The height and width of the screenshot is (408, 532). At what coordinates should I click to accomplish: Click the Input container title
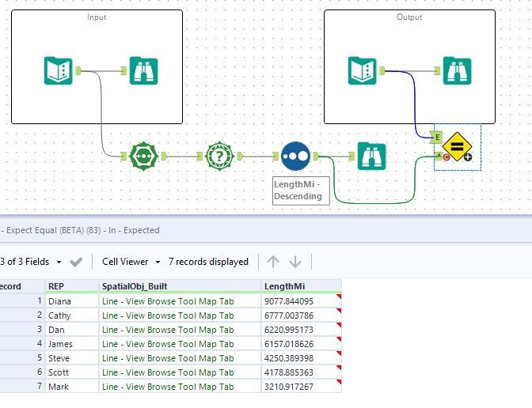pyautogui.click(x=97, y=17)
